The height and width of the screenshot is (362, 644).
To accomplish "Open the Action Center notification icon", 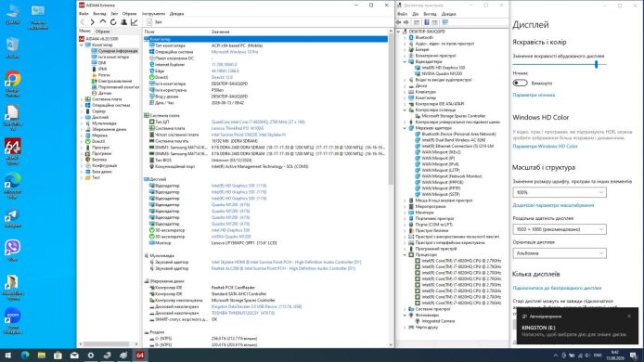I will click(634, 356).
